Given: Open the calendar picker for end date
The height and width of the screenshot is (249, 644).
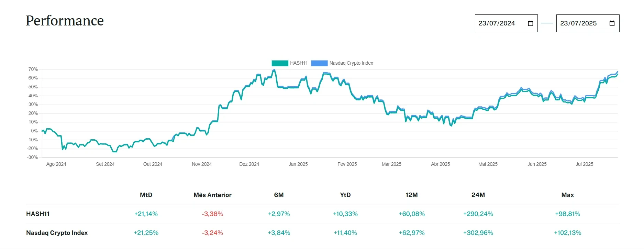Looking at the screenshot, I should pos(612,23).
